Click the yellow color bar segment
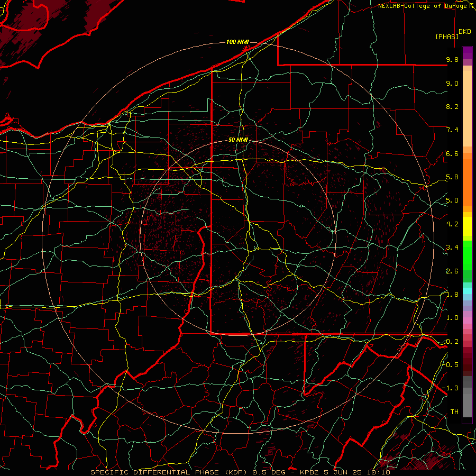The width and height of the screenshot is (476, 476). tap(467, 226)
